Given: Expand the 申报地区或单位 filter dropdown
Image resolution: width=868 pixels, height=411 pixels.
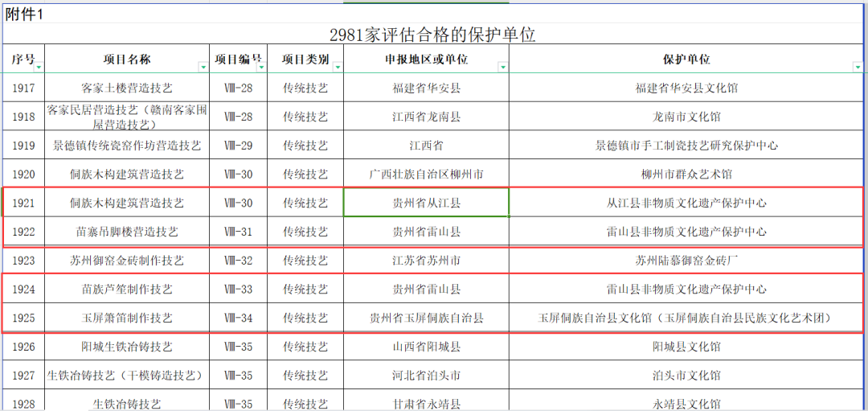Looking at the screenshot, I should 502,68.
